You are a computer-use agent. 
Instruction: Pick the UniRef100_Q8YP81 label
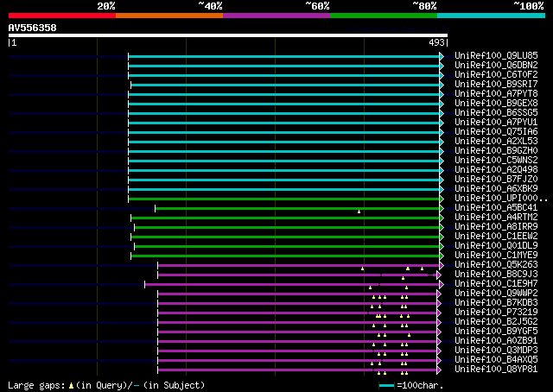point(496,370)
